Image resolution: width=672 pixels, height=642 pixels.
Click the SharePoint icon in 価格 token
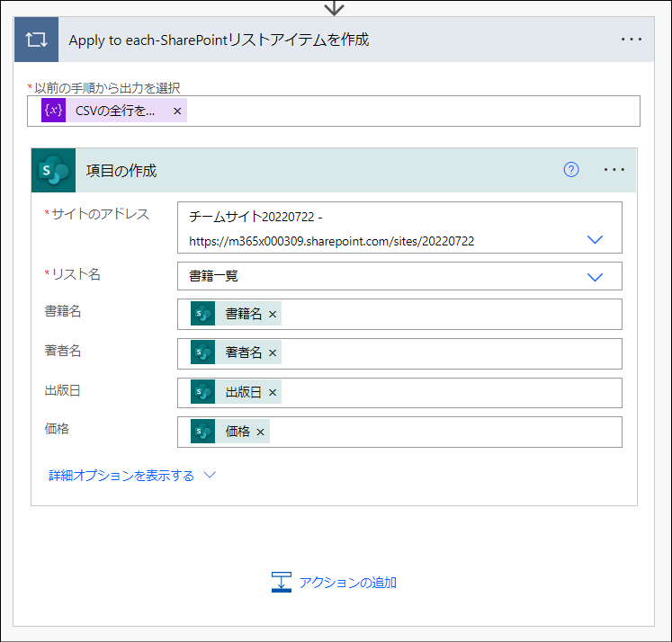click(x=202, y=432)
